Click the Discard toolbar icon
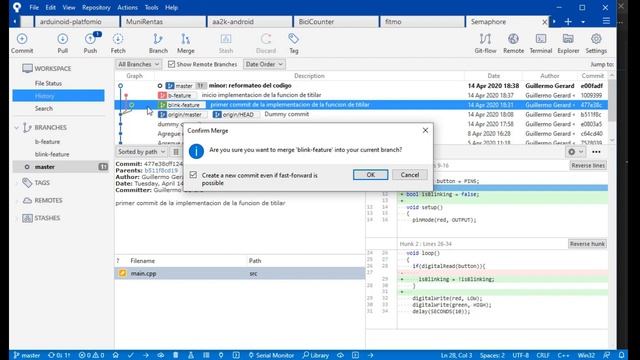The height and width of the screenshot is (360, 640). point(266,43)
